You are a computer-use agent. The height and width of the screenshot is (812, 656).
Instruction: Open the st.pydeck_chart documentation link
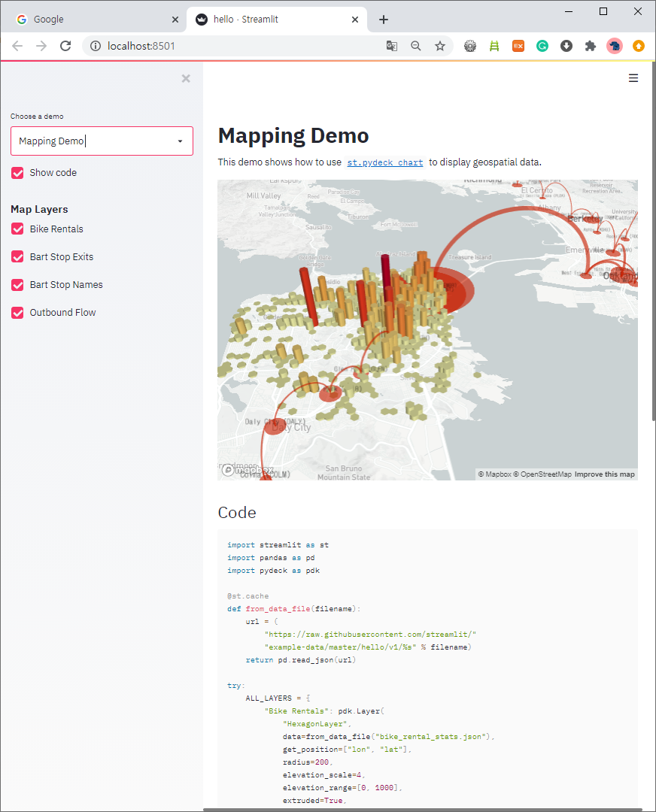[385, 162]
